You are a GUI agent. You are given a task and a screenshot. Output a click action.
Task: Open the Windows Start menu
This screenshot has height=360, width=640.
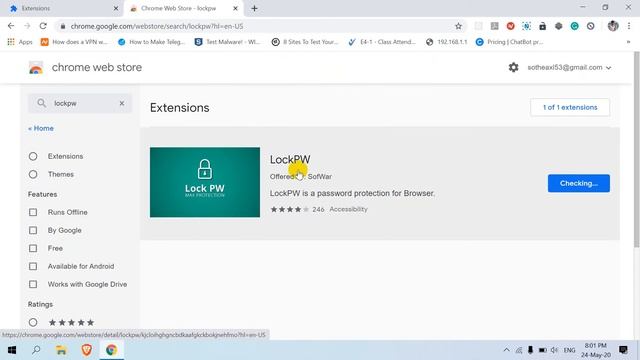point(12,350)
